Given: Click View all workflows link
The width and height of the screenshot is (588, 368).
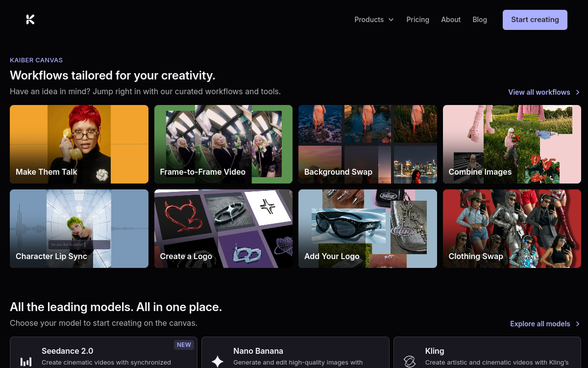Looking at the screenshot, I should tap(539, 92).
